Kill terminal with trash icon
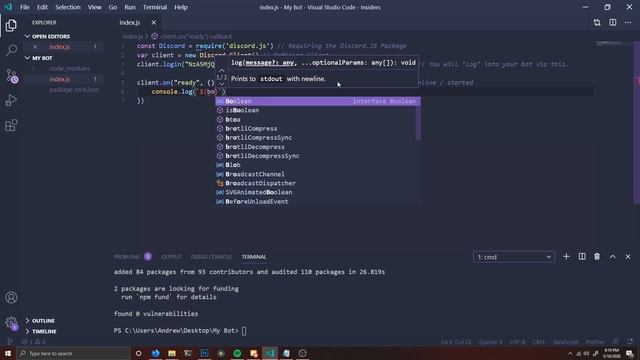The width and height of the screenshot is (640, 360). pos(597,256)
